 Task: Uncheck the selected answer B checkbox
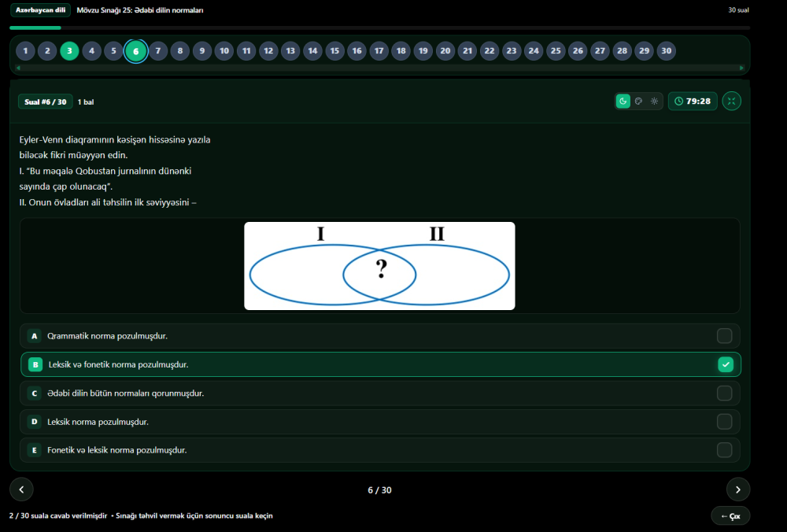click(726, 364)
